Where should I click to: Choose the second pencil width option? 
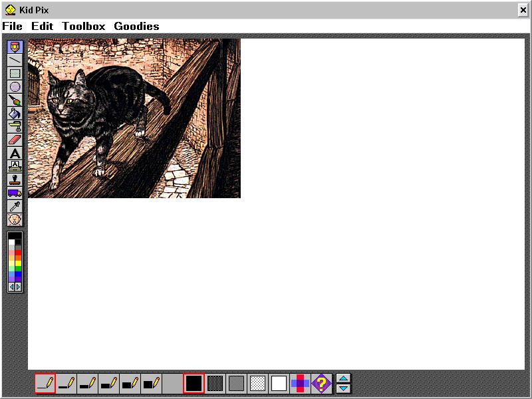coord(66,384)
